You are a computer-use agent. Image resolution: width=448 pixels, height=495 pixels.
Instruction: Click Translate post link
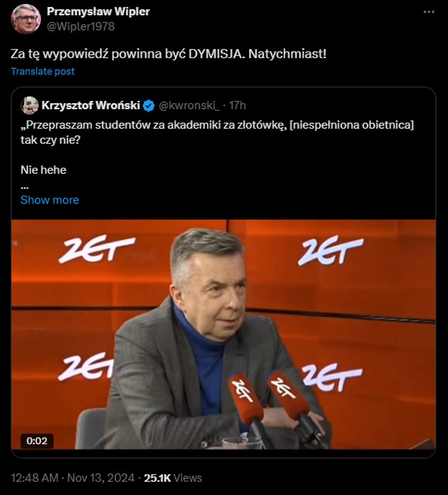(x=43, y=71)
